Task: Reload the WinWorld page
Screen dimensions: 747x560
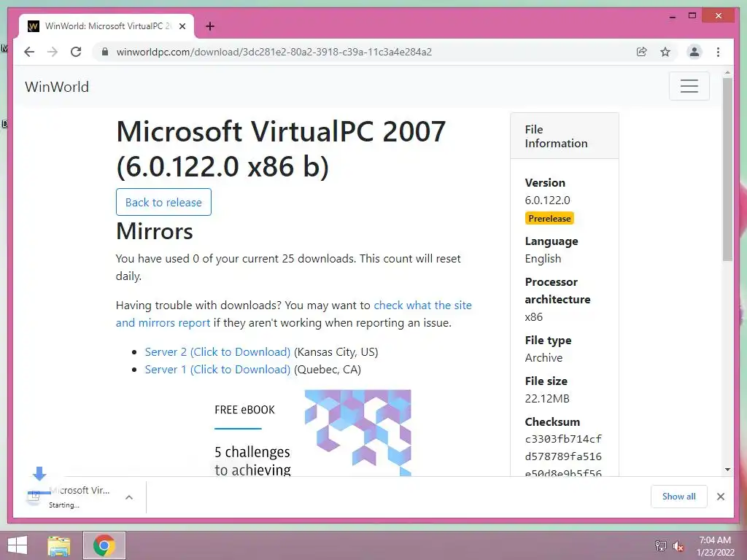Action: (x=76, y=52)
